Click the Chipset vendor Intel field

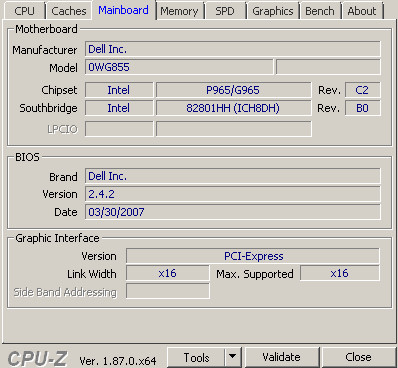click(x=119, y=90)
